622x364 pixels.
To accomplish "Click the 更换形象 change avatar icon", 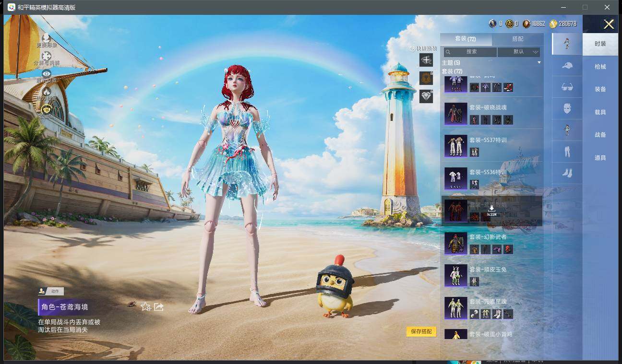I will (x=47, y=37).
